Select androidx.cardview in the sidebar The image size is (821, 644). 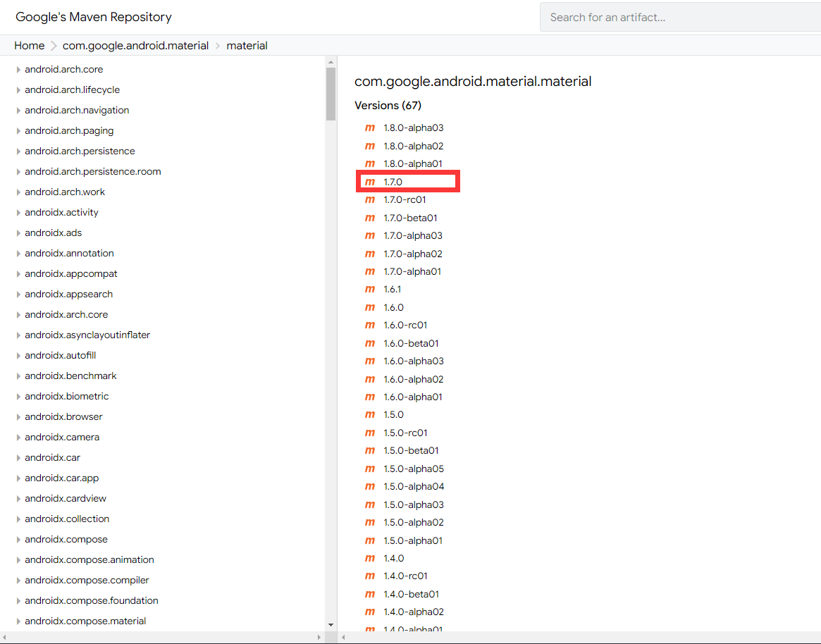(65, 499)
